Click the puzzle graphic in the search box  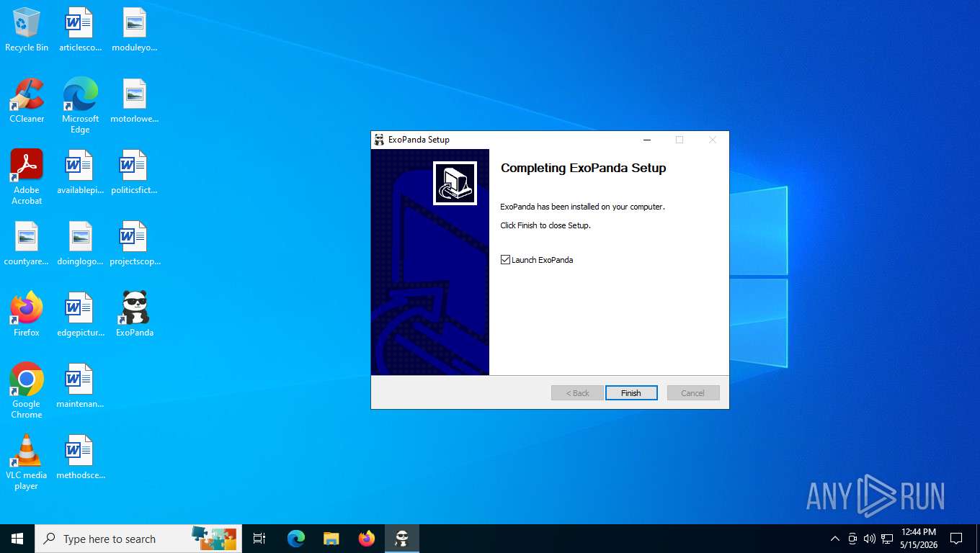214,538
